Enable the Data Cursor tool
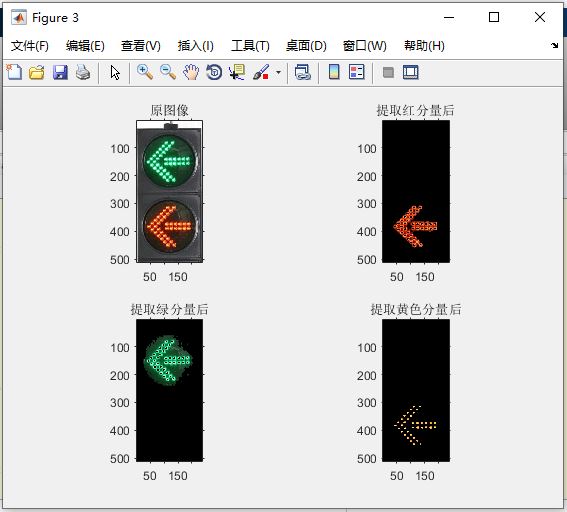Viewport: 567px width, 512px height. point(237,72)
